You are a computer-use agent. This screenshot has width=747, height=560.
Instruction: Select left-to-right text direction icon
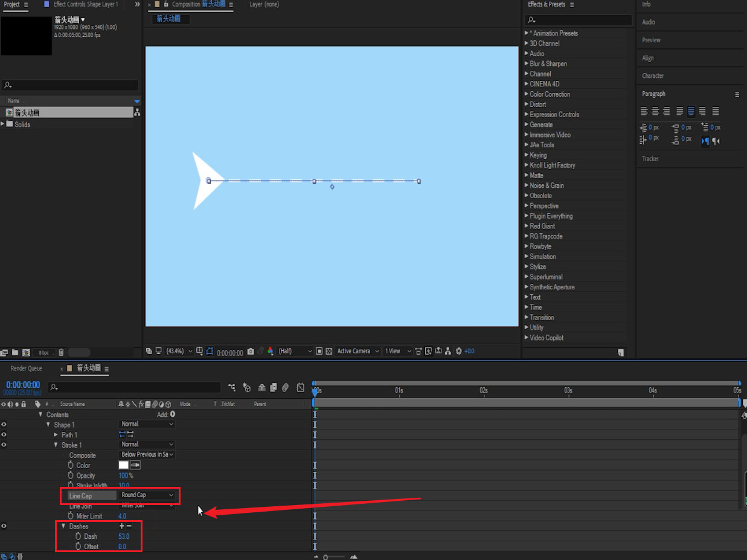705,141
